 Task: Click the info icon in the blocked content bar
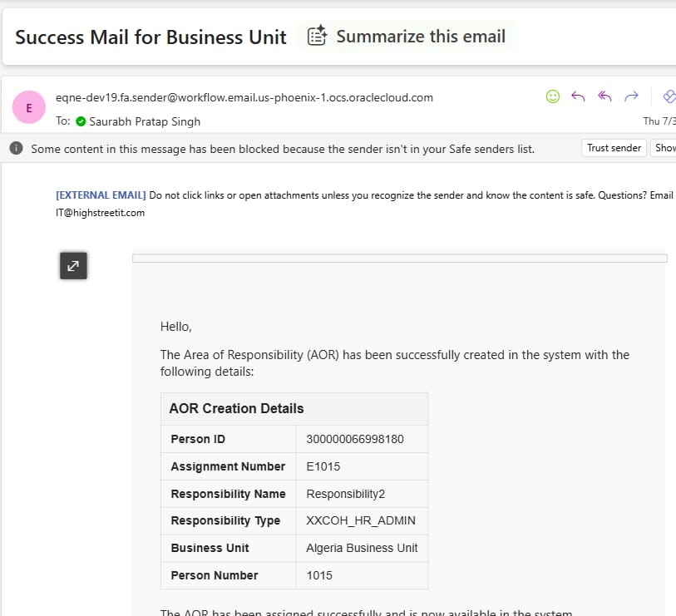pos(17,148)
